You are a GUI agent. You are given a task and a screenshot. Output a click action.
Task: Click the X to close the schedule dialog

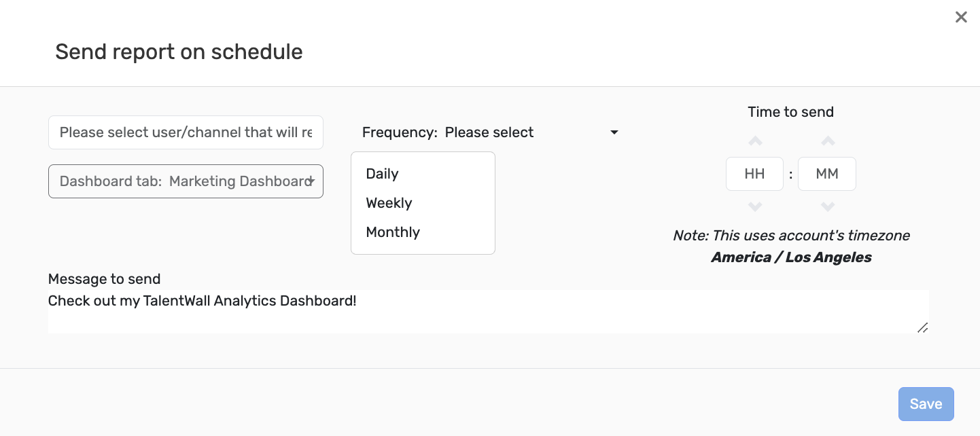pos(961,17)
